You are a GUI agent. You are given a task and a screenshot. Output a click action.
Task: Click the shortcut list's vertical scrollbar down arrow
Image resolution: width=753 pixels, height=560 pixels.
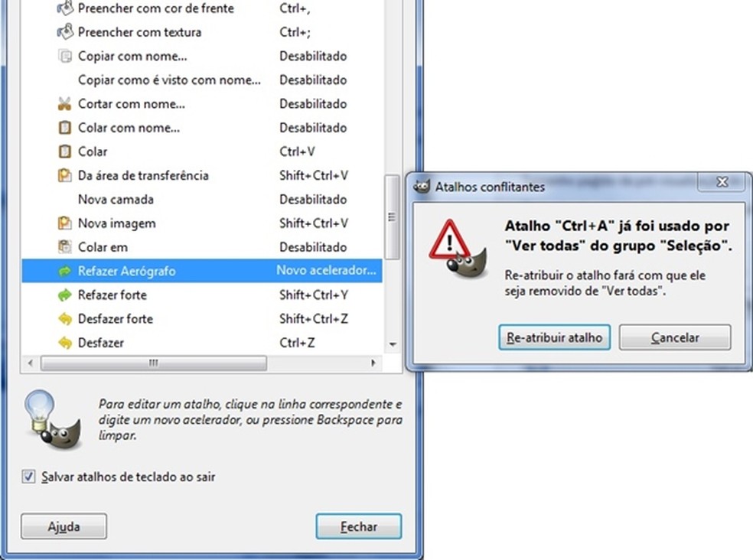tap(393, 344)
